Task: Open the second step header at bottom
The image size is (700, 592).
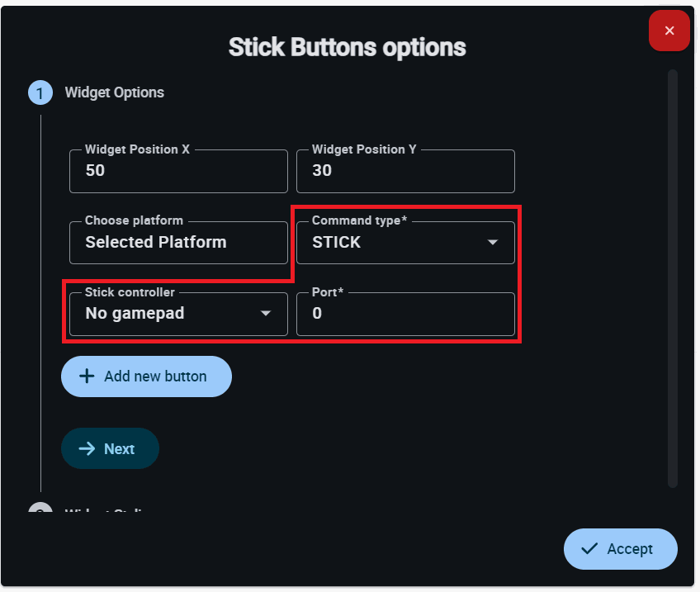Action: (107, 511)
